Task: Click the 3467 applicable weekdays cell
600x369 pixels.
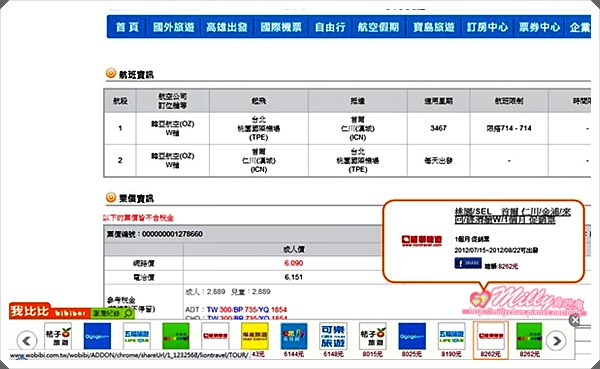Action: coord(439,128)
